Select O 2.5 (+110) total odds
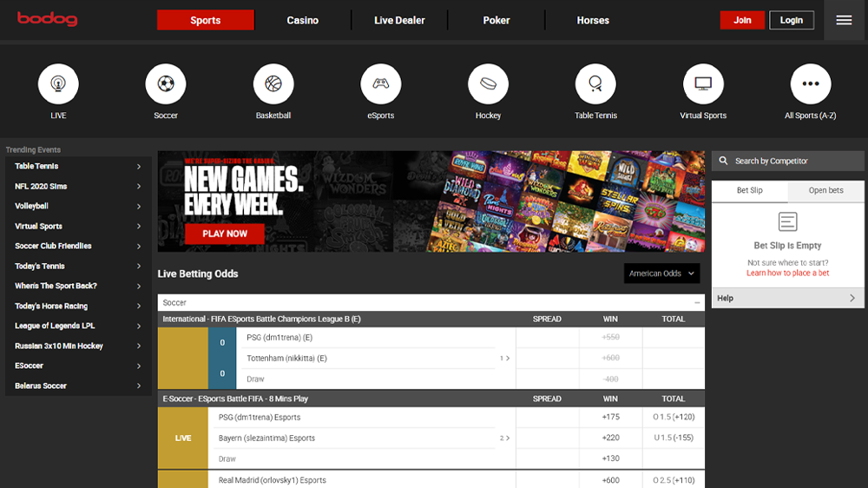This screenshot has height=488, width=868. [x=674, y=479]
